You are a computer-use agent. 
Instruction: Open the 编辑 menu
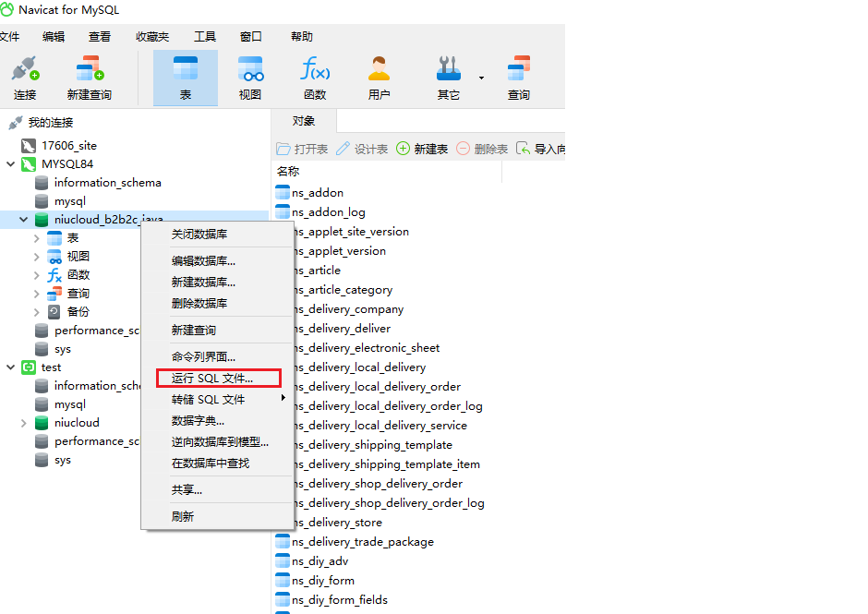(x=54, y=37)
